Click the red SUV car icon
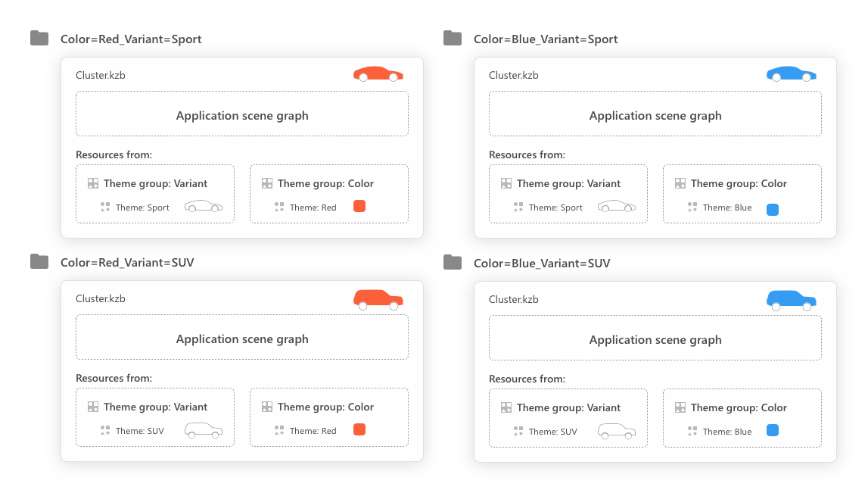Screen dimensions: 868x493 point(378,299)
